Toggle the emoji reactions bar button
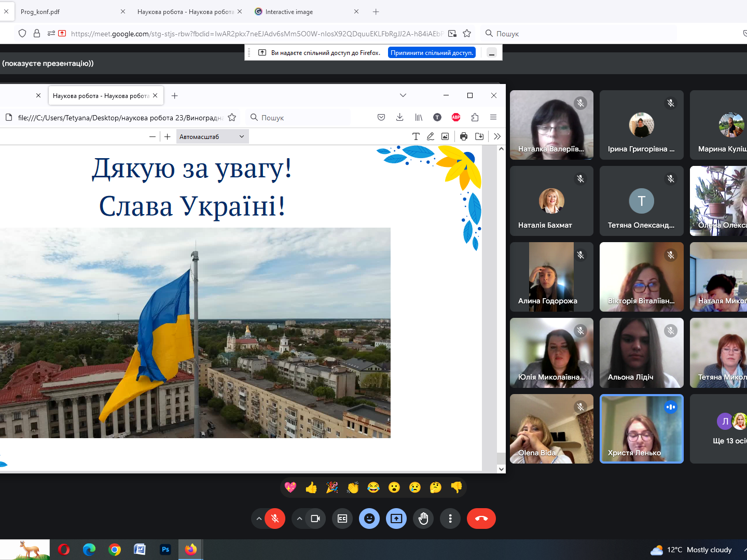Image resolution: width=747 pixels, height=560 pixels. coord(369,519)
